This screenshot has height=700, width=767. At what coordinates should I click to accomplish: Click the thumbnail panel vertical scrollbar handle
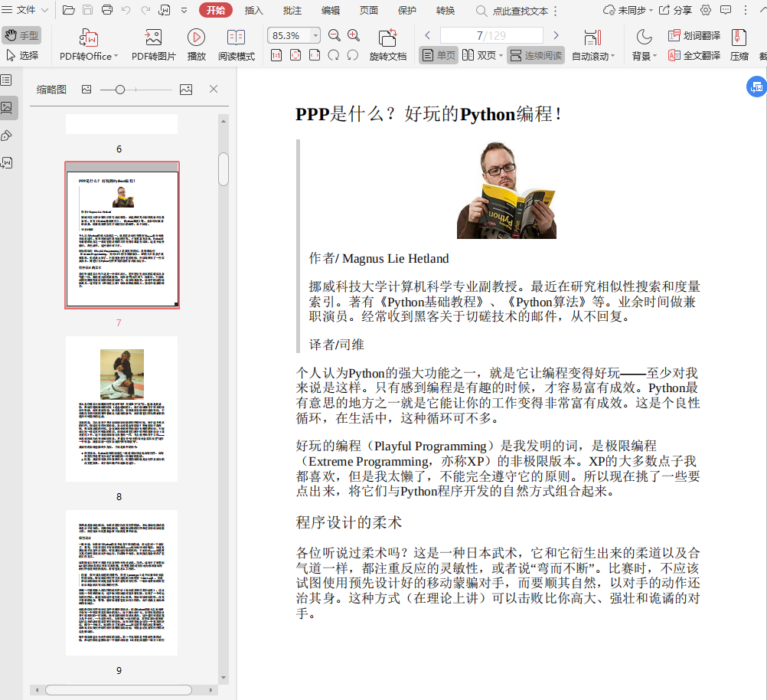(x=224, y=169)
